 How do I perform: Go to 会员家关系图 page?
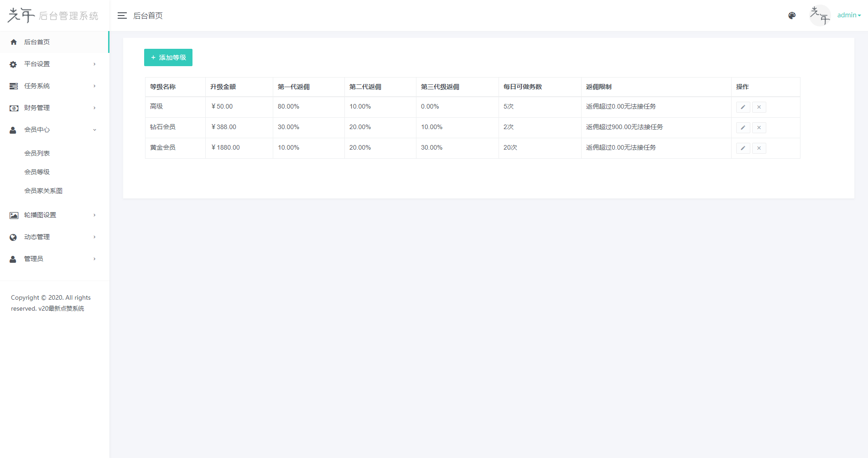43,191
